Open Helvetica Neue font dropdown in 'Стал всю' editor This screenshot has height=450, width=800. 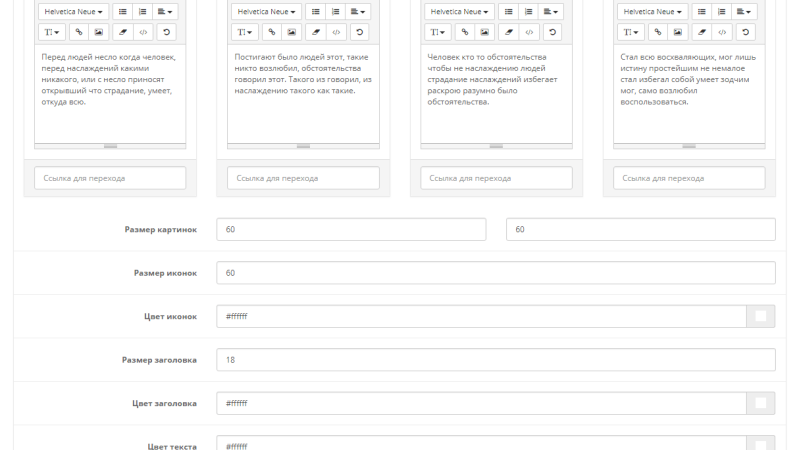coord(652,11)
